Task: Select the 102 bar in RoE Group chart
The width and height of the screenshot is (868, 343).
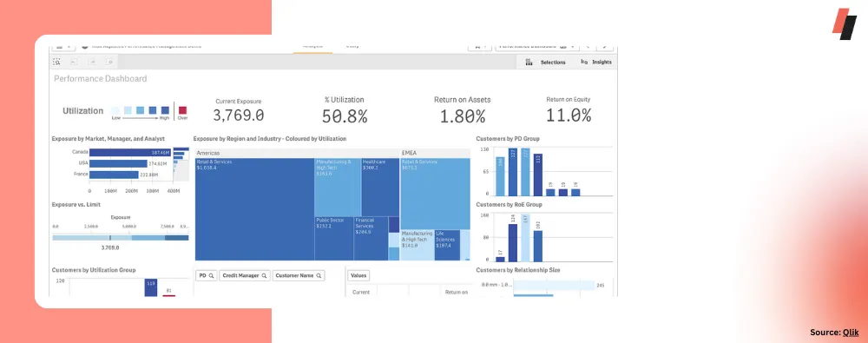Action: pos(537,246)
